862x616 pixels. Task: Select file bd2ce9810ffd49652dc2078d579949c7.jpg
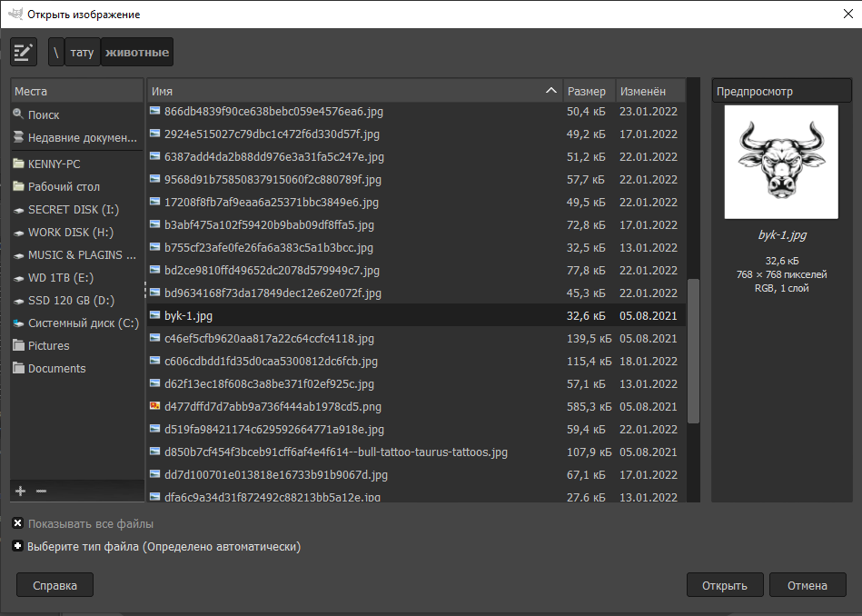pyautogui.click(x=416, y=270)
